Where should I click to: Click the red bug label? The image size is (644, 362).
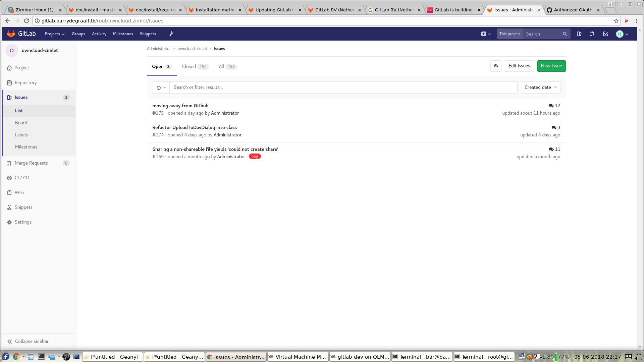tap(255, 157)
